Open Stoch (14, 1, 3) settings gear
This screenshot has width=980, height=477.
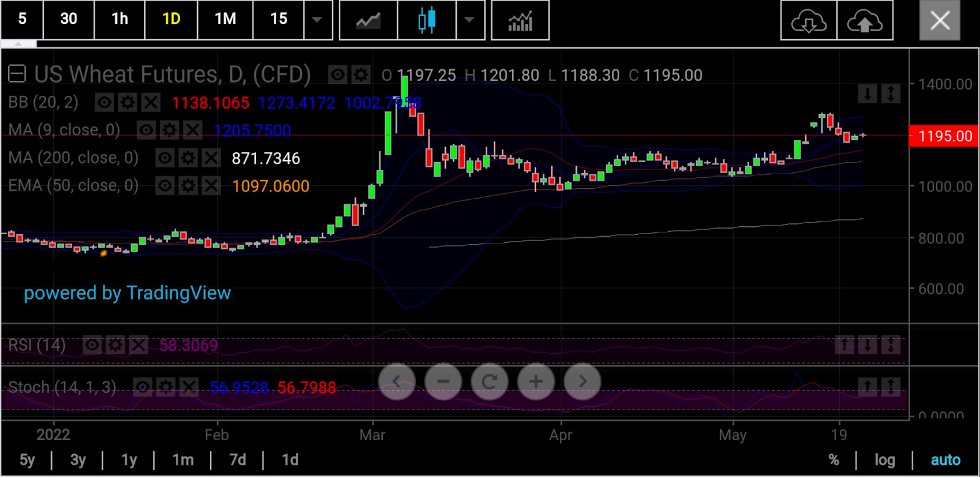click(165, 387)
